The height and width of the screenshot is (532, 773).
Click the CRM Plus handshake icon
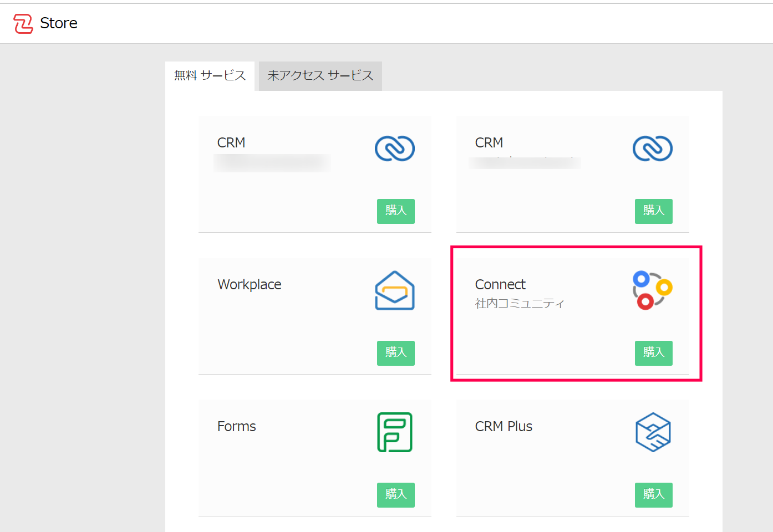[653, 432]
